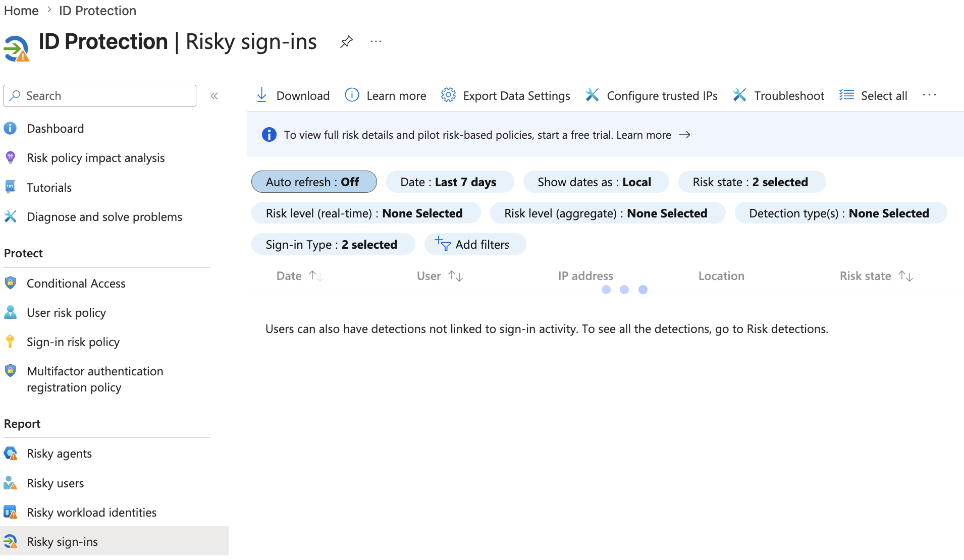Sort table by Date column arrows
Viewport: 964px width, 560px height.
316,276
